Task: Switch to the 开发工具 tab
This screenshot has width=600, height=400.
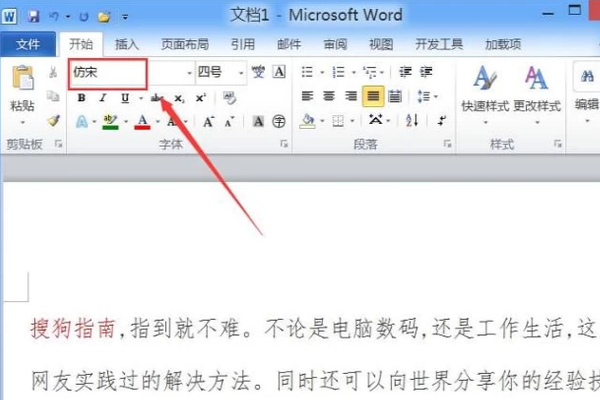Action: 439,44
